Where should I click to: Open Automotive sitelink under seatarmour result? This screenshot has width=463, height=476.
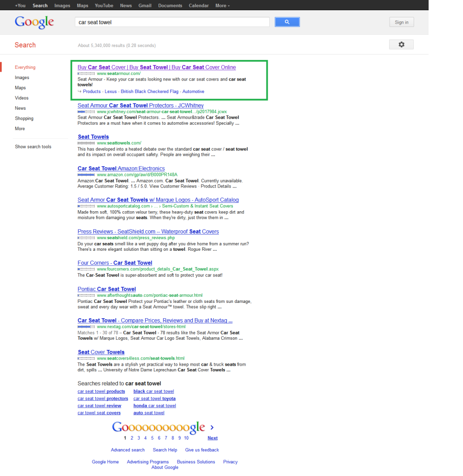pyautogui.click(x=193, y=91)
